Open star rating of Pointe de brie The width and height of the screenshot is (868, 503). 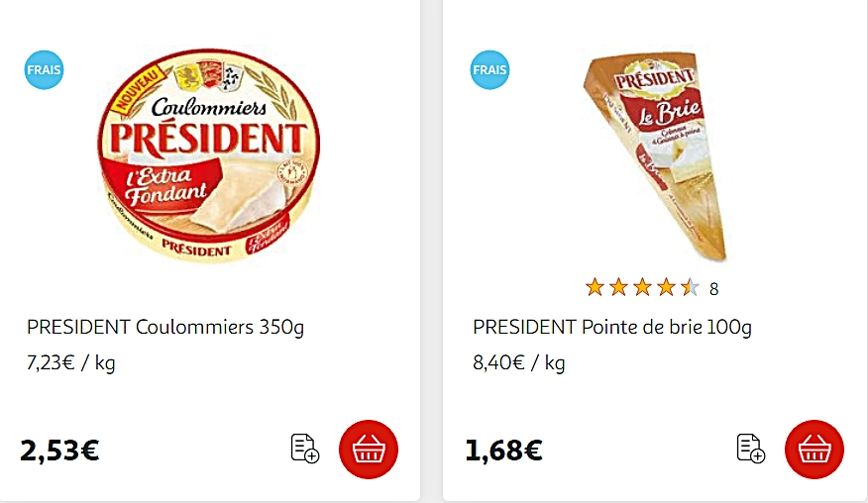642,288
